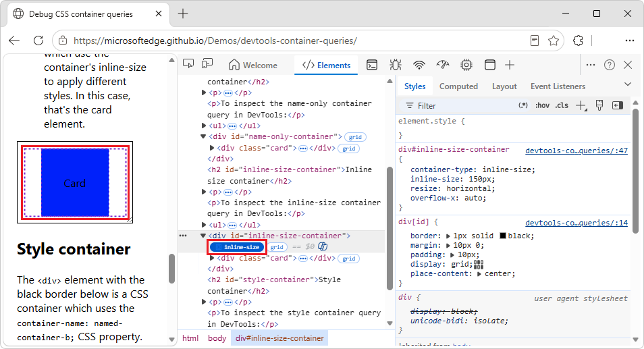
Task: Expand the padding shorthand property
Action: (x=452, y=255)
